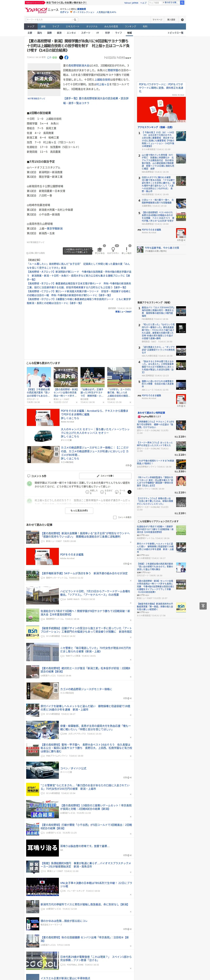This screenshot has height=980, width=210.
Task: Click the blue web search button in header
Action: point(182,3)
